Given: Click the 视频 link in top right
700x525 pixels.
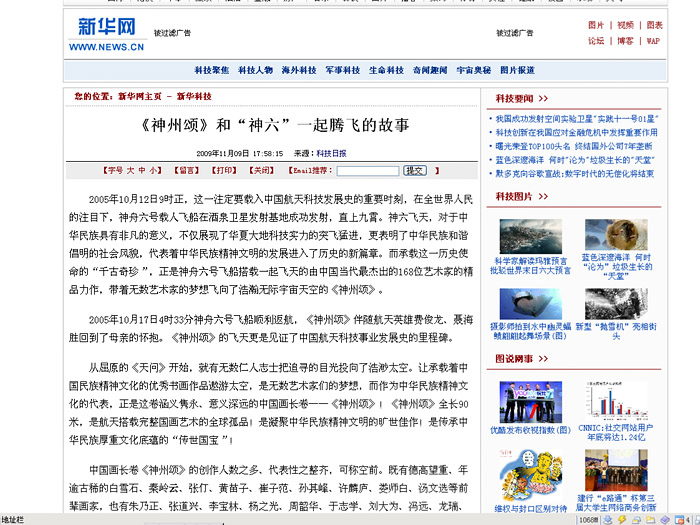Looking at the screenshot, I should pos(625,25).
